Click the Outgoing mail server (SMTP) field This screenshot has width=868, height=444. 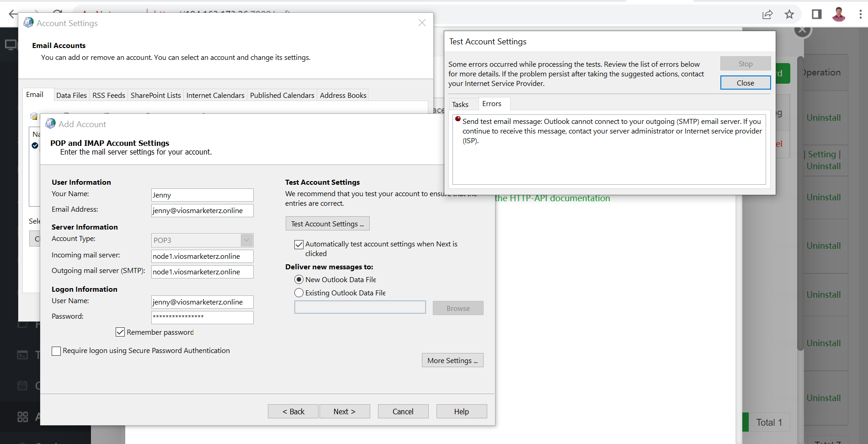pyautogui.click(x=202, y=272)
